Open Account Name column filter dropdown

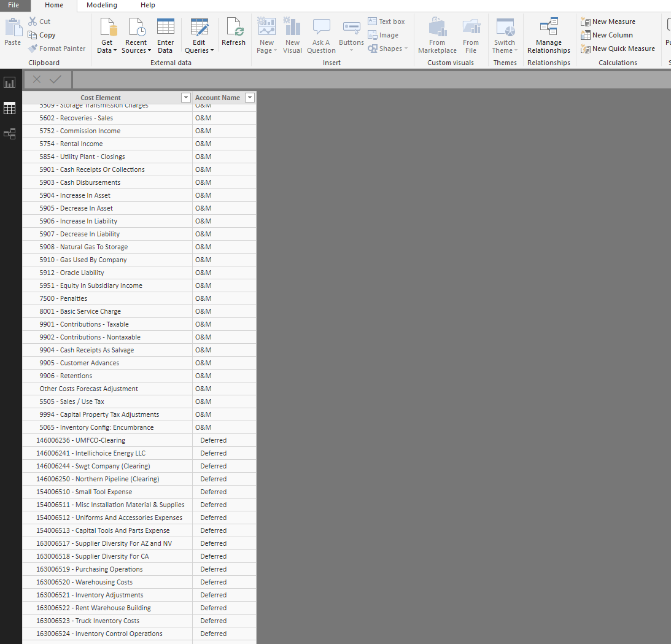[250, 98]
